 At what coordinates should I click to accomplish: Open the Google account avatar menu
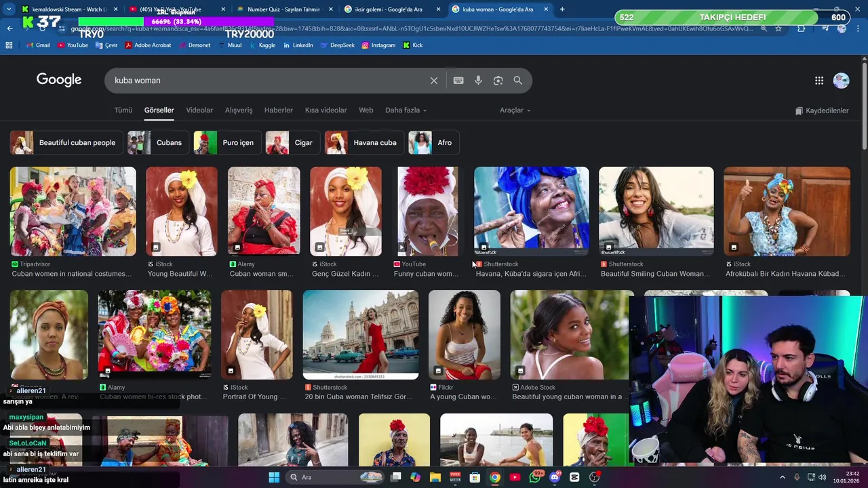pyautogui.click(x=841, y=81)
